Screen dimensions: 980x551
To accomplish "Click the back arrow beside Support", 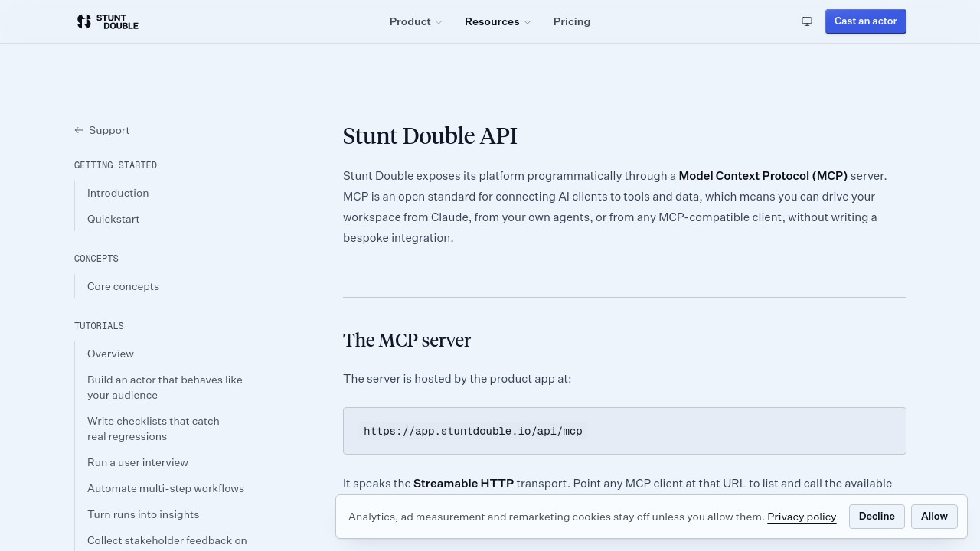I will point(79,130).
